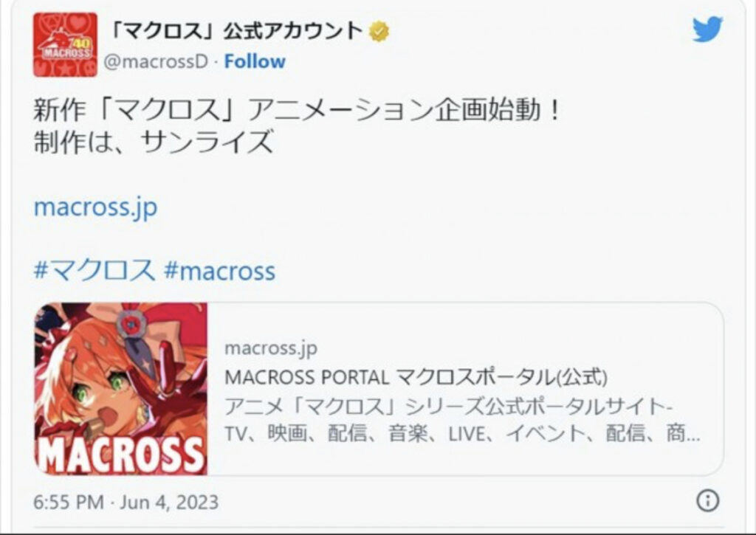This screenshot has width=756, height=535.
Task: Click the gold verified badge icon
Action: coord(379,32)
